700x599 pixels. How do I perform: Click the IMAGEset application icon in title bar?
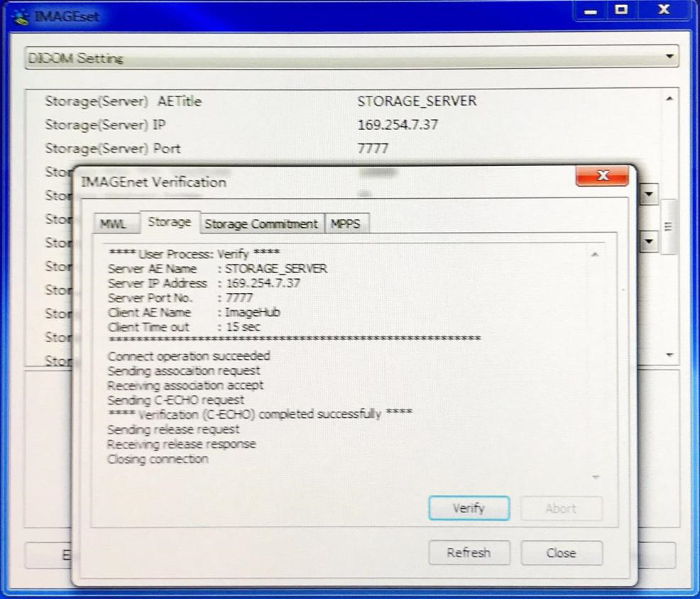click(x=21, y=16)
